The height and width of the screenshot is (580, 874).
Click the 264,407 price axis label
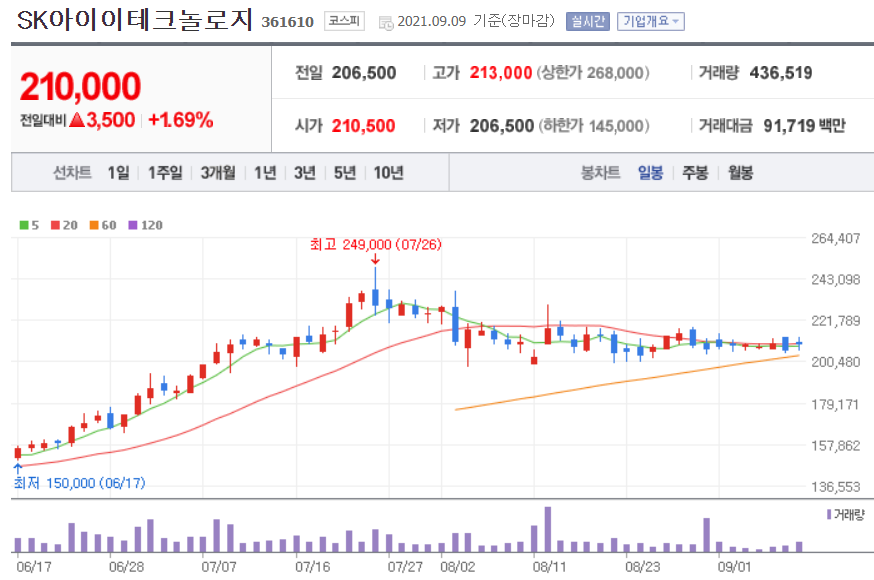836,238
